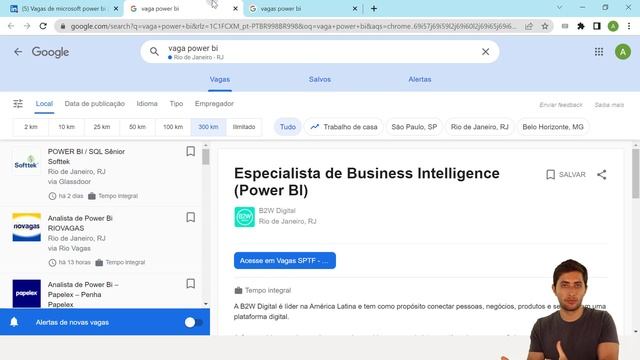This screenshot has width=640, height=360.
Task: Click the search magnifier icon
Action: tap(154, 51)
